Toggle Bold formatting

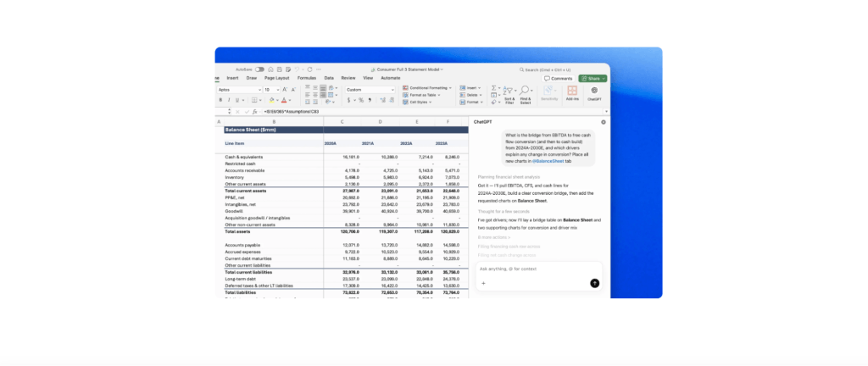[220, 100]
